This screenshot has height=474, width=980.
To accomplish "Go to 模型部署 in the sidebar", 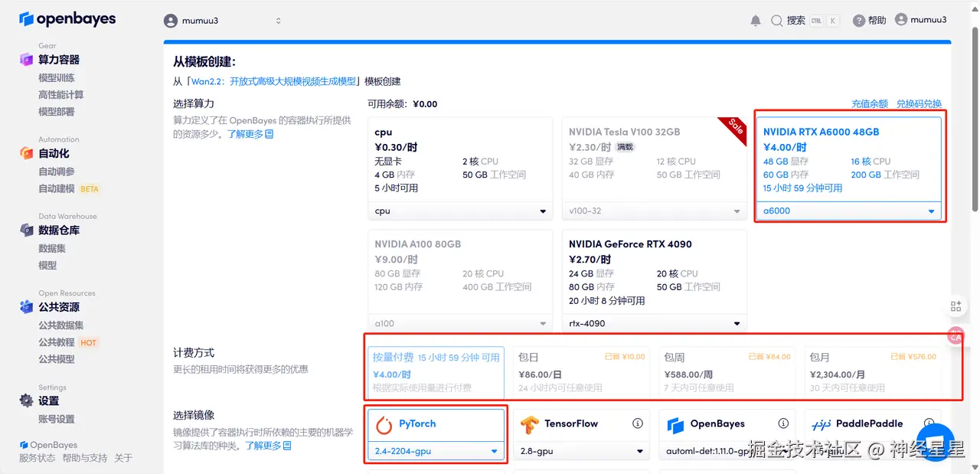I will [x=57, y=111].
